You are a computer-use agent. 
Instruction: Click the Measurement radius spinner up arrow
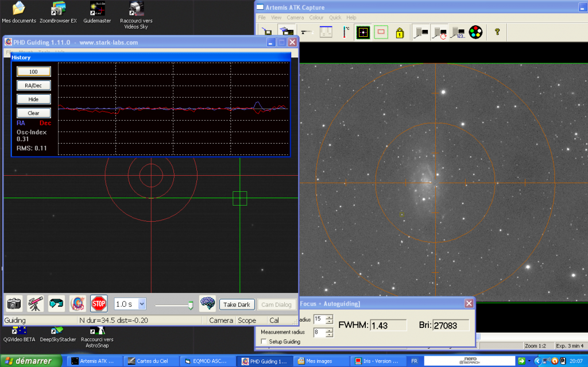[329, 330]
